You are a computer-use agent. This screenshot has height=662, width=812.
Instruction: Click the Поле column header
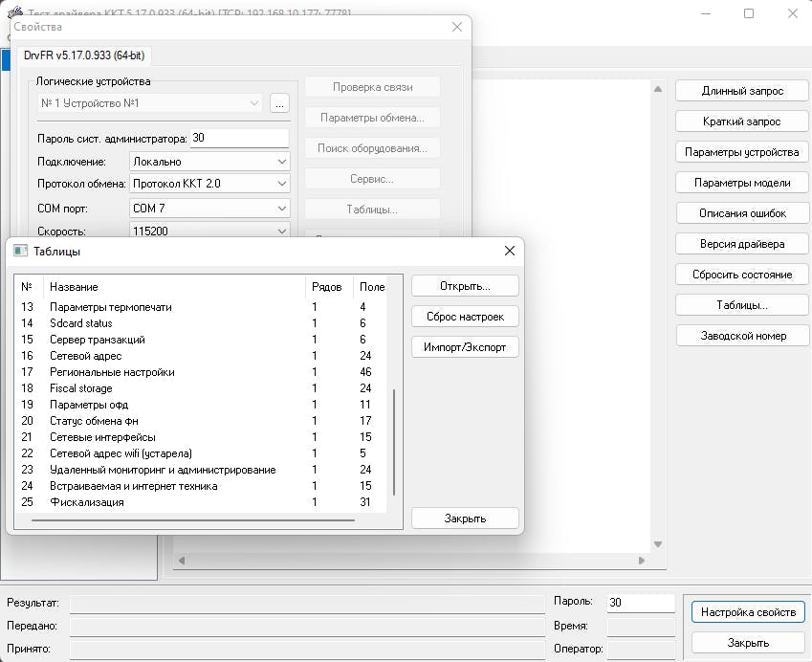click(371, 286)
